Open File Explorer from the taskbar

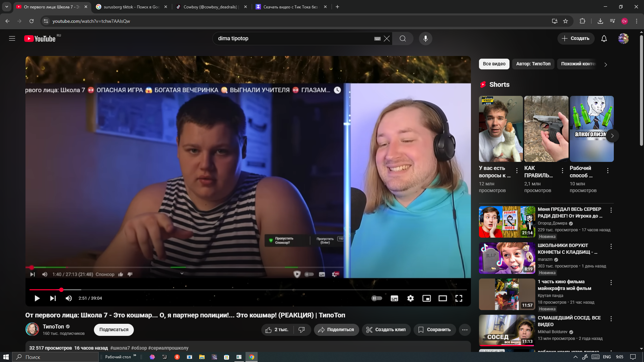point(202,357)
